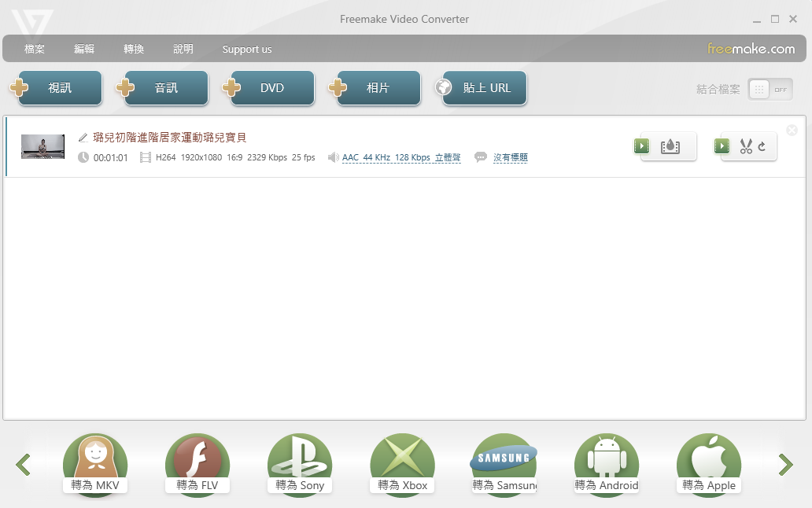Open the 說明 menu

[x=183, y=49]
